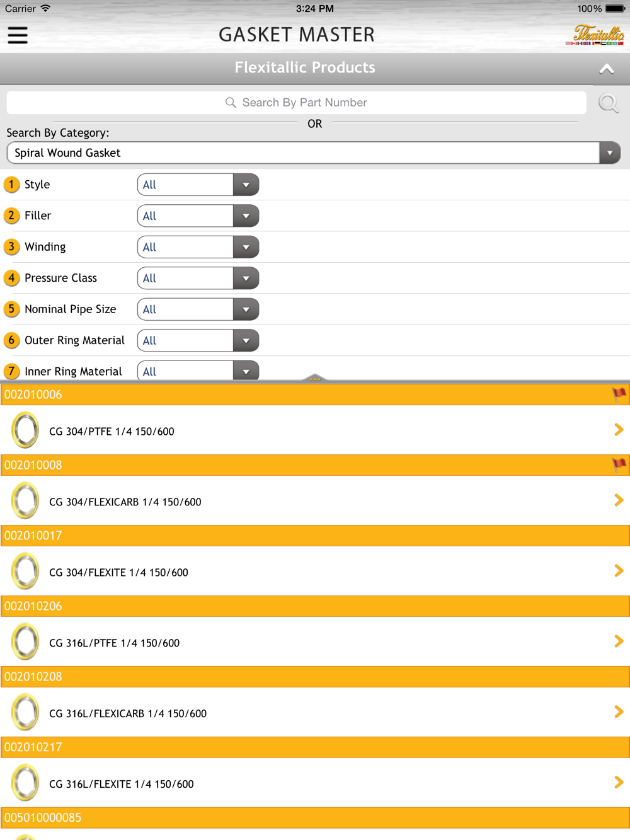
Task: Tap the magnifier search button
Action: click(x=609, y=103)
